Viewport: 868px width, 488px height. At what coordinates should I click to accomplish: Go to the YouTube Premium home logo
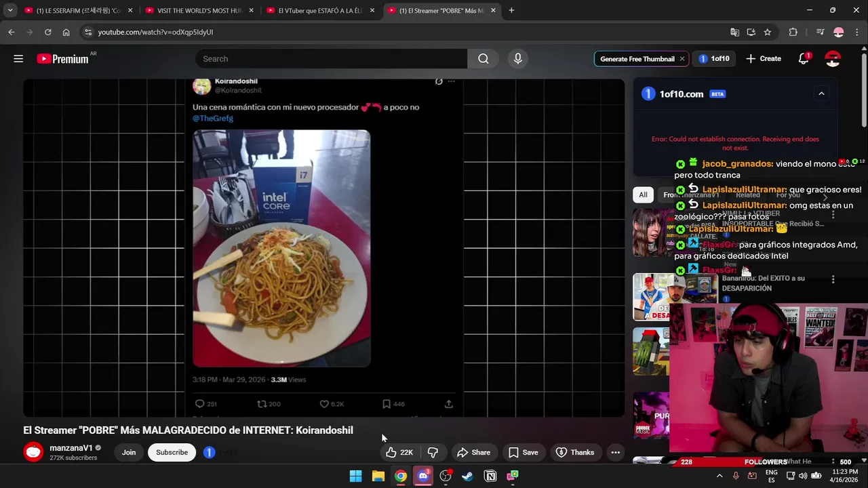click(62, 59)
